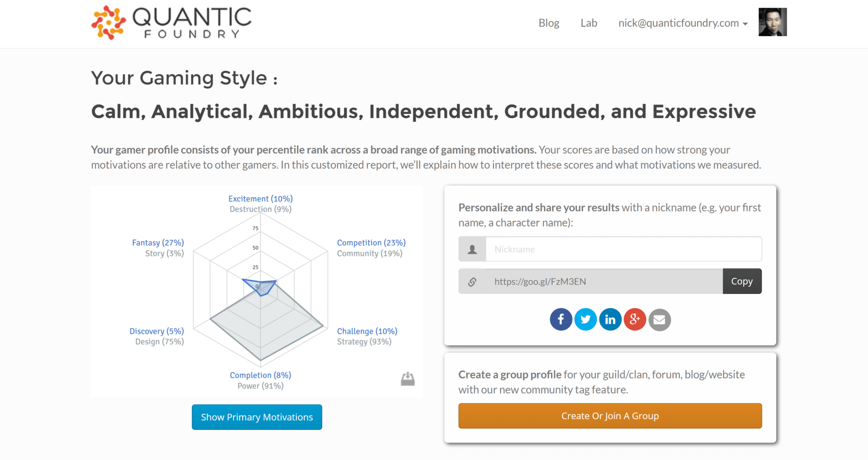This screenshot has height=460, width=868.
Task: Focus the Nickname input field
Action: [623, 249]
